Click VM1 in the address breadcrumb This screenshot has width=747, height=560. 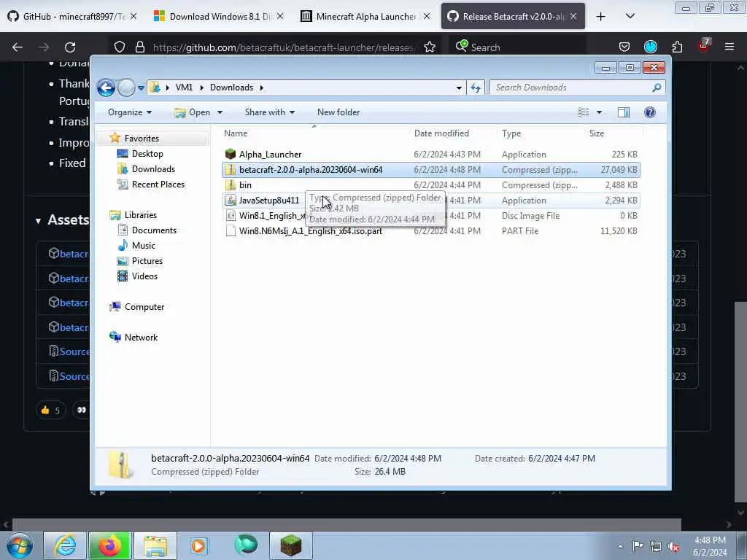pyautogui.click(x=184, y=87)
